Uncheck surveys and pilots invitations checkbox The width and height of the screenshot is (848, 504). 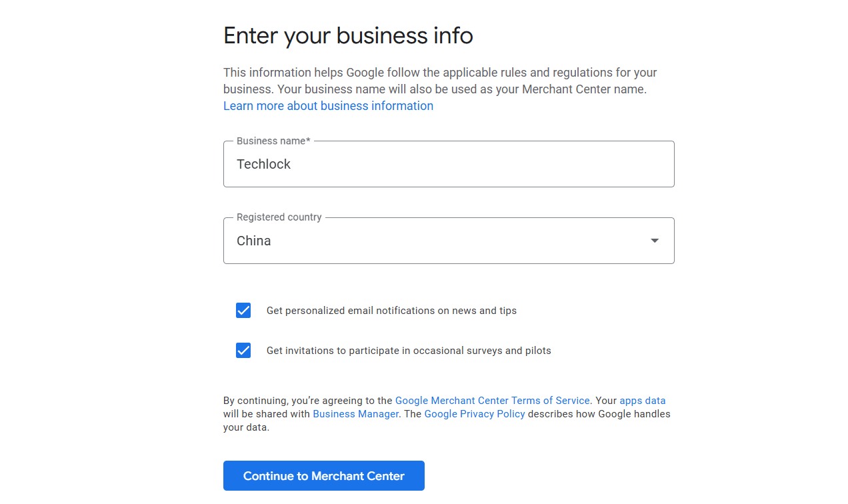click(243, 351)
